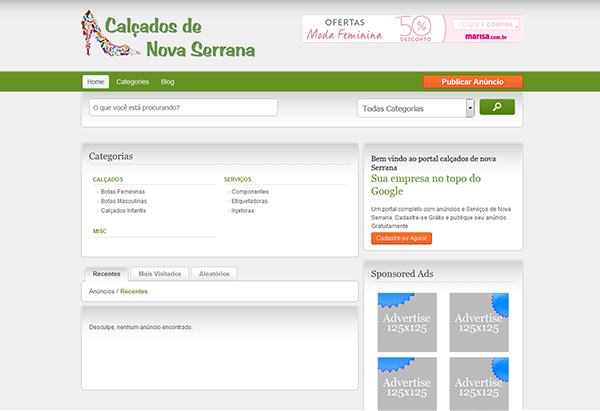The height and width of the screenshot is (411, 600).
Task: Open the Todas Categorias dropdown
Action: [416, 108]
